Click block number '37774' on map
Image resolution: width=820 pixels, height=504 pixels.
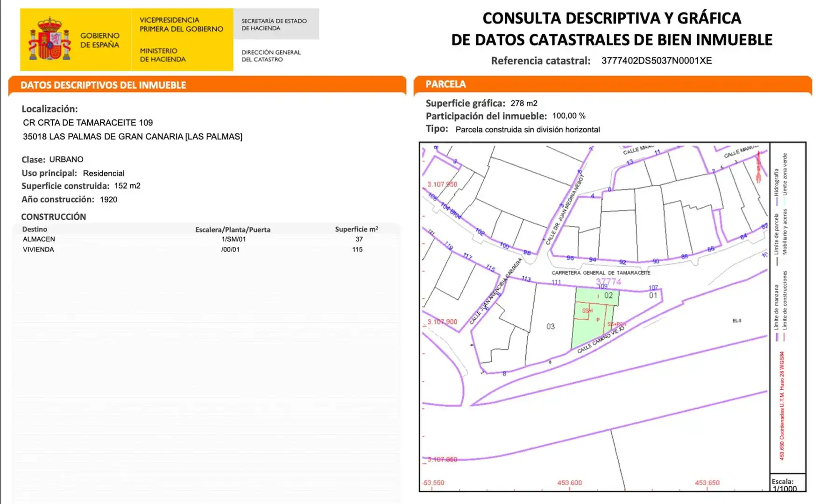[608, 281]
